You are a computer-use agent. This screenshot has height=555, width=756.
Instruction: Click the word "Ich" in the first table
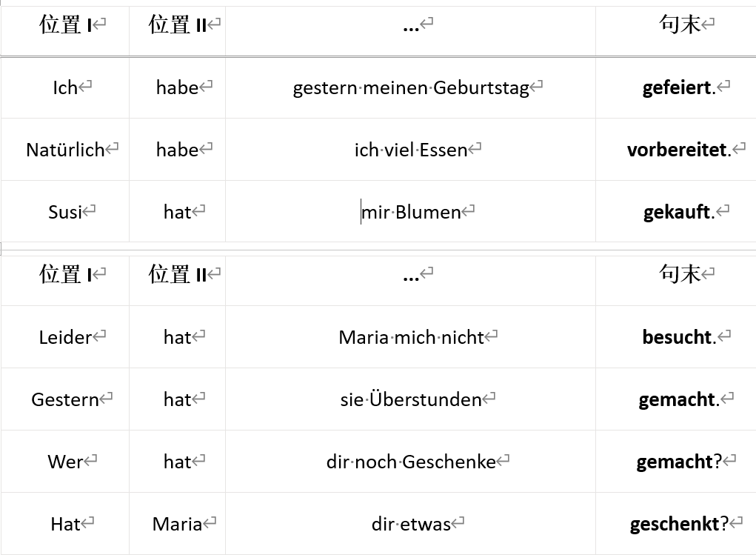tap(65, 88)
